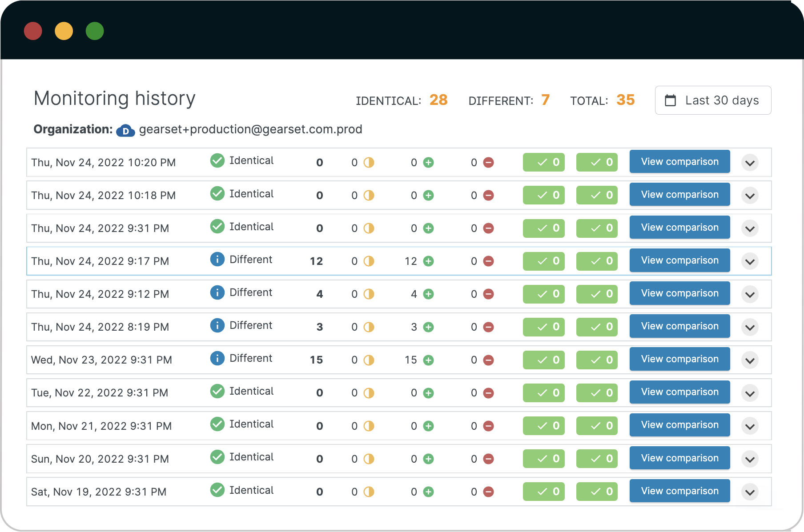The width and height of the screenshot is (804, 532).
Task: Toggle the green checkmark badge on the Nov 24 10:20 PM row
Action: (543, 162)
